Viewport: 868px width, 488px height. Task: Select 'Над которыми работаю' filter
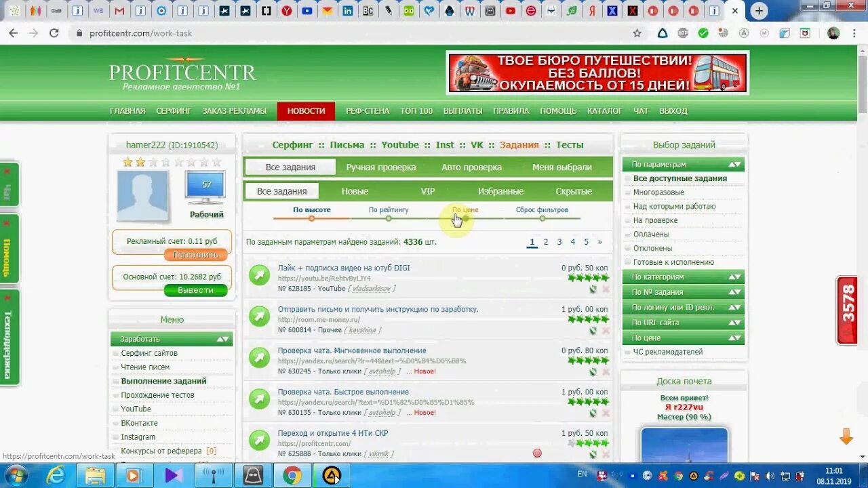(x=674, y=206)
